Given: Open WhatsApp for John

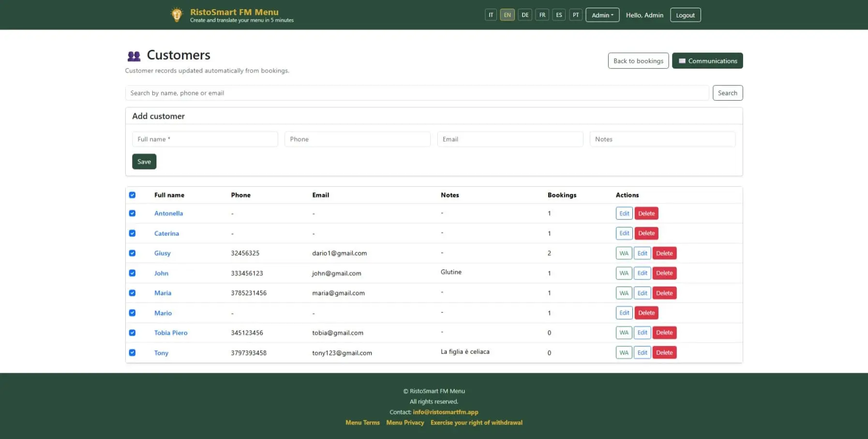Looking at the screenshot, I should pos(624,273).
